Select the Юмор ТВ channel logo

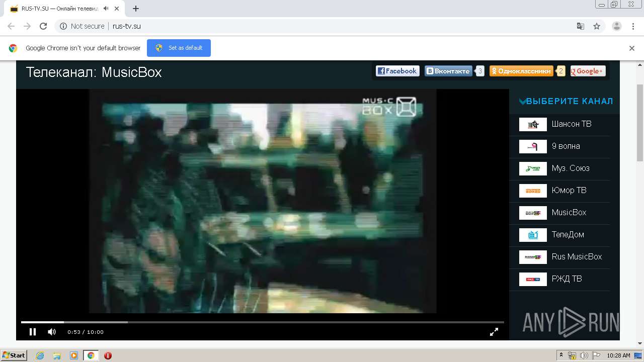pos(533,191)
